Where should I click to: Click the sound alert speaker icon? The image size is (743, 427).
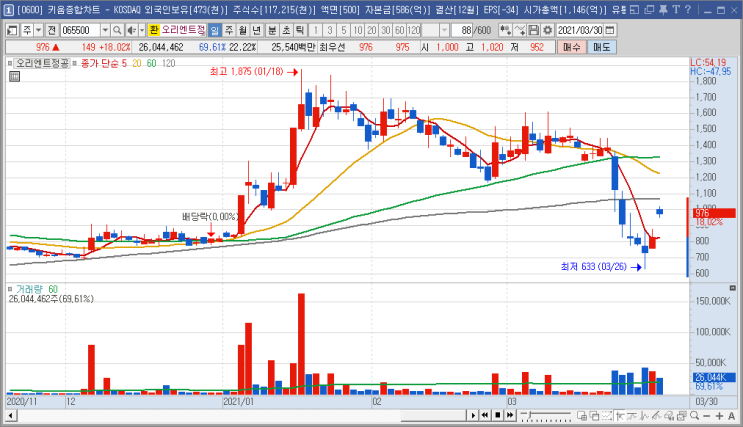(130, 30)
